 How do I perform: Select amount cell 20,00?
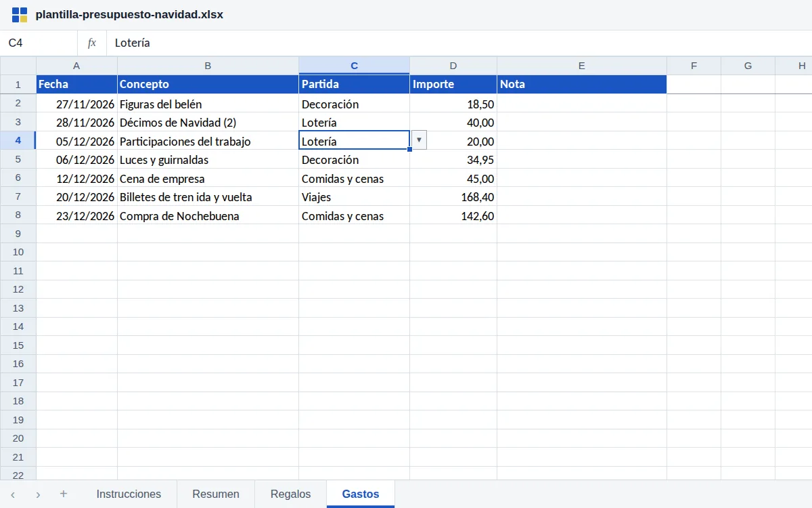pos(453,141)
